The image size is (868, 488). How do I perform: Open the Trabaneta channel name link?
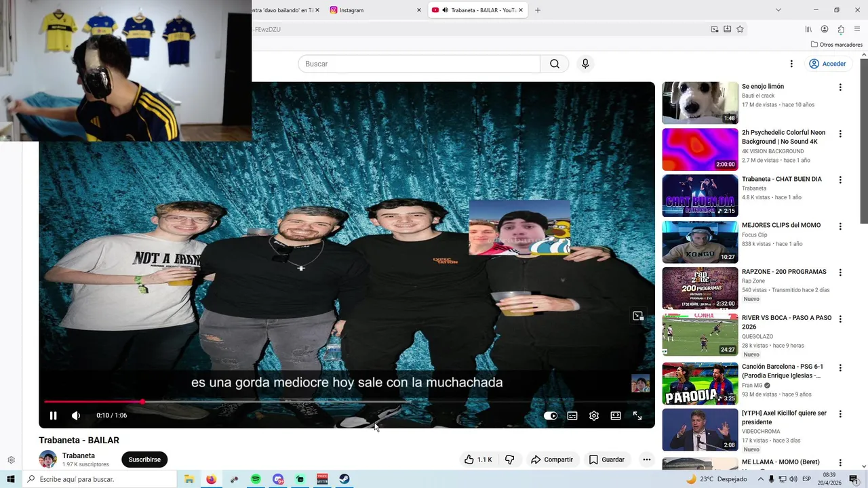(x=79, y=455)
